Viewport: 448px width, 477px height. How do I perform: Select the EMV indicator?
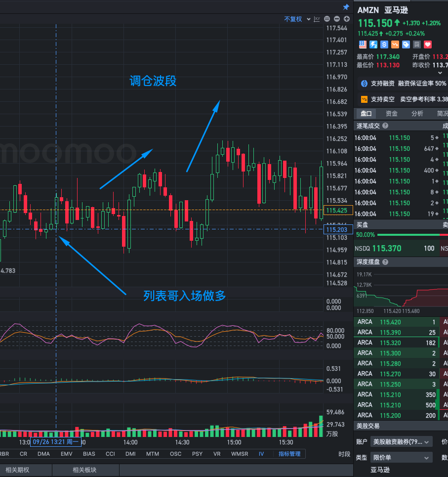(x=66, y=454)
